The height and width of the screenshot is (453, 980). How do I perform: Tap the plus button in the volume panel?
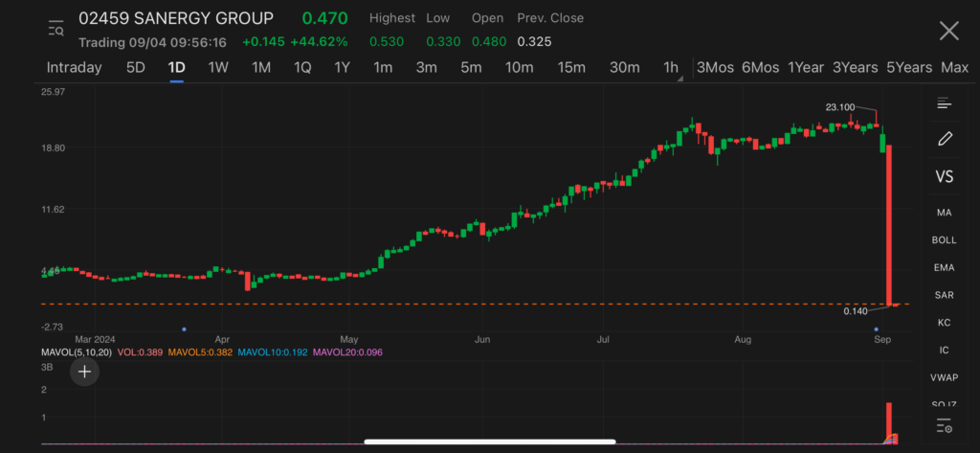pos(84,372)
